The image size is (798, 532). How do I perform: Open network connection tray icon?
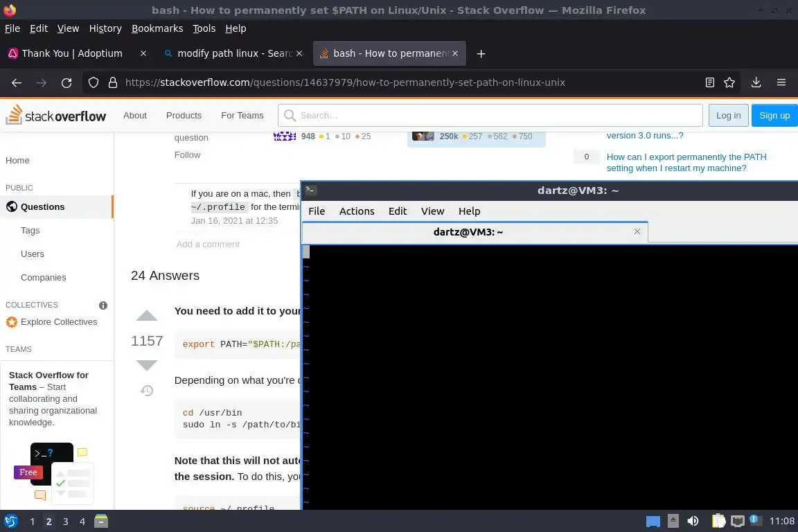[738, 521]
